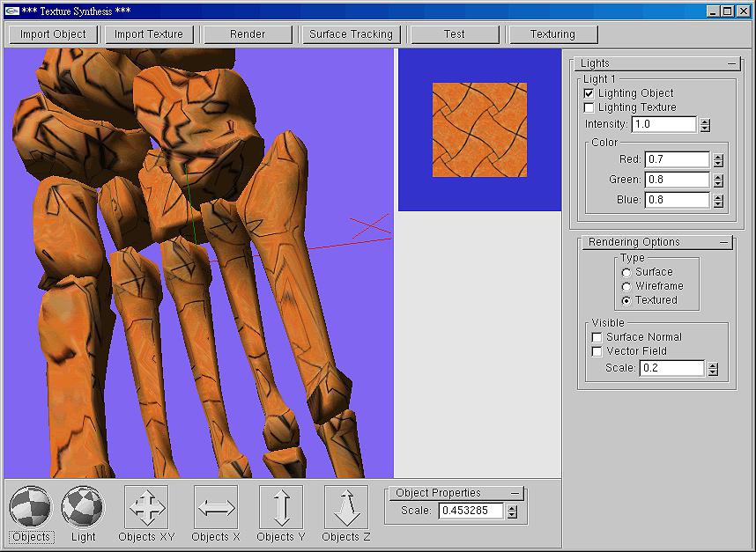Collapse the Rendering Options panel
Screen dimensions: 756x552
723,242
